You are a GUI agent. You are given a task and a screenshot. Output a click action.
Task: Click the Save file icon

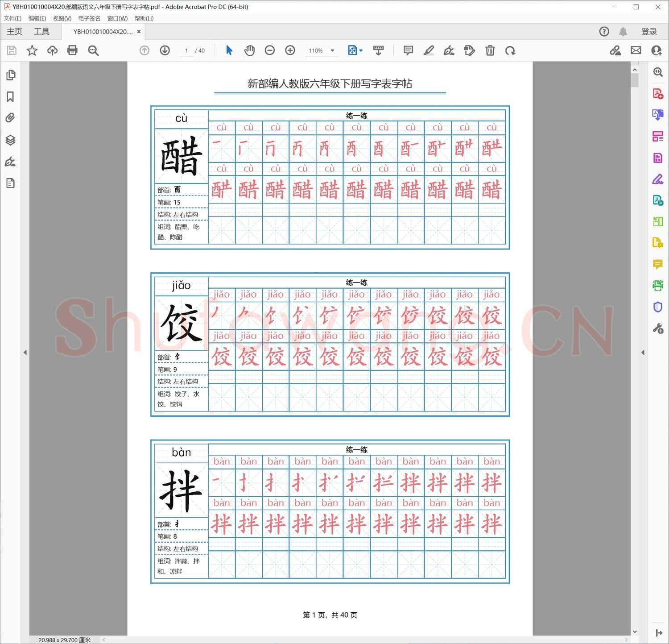(x=12, y=50)
